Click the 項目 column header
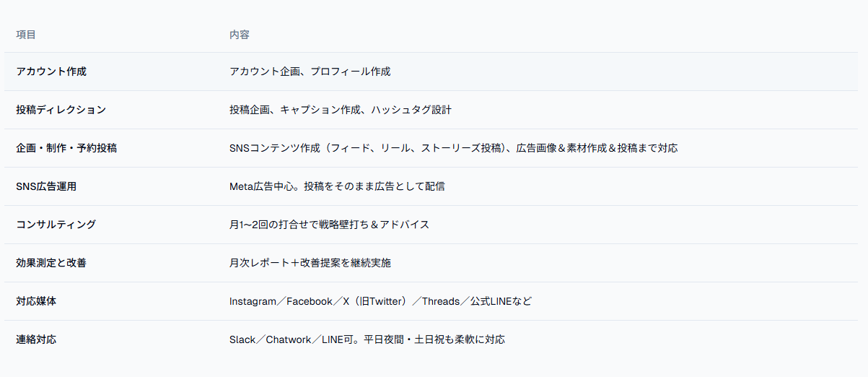Screen dimensions: 868x377 tap(26, 34)
